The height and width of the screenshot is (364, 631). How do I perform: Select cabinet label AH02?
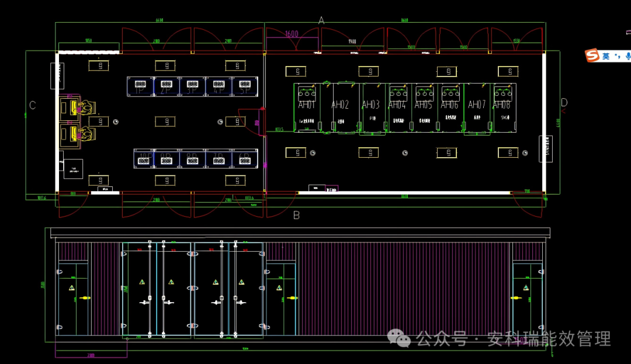tap(339, 105)
